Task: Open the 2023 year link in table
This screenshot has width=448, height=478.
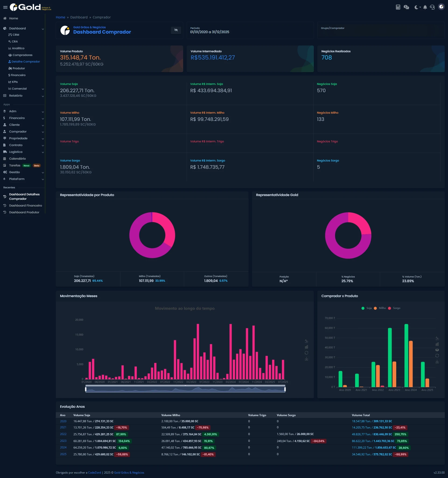Action: tap(63, 441)
